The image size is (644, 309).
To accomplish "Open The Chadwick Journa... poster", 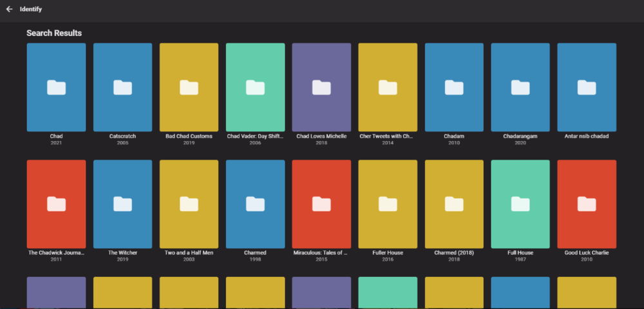I will [56, 204].
